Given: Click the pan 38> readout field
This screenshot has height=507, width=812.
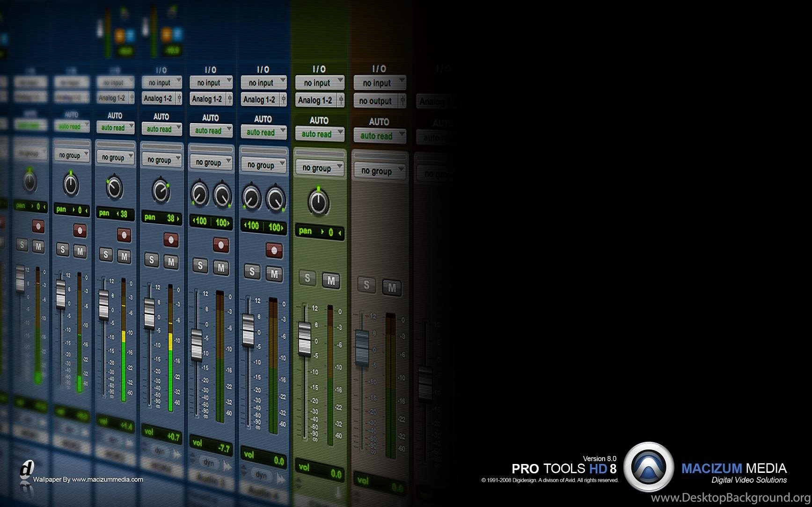Looking at the screenshot, I should coord(162,218).
